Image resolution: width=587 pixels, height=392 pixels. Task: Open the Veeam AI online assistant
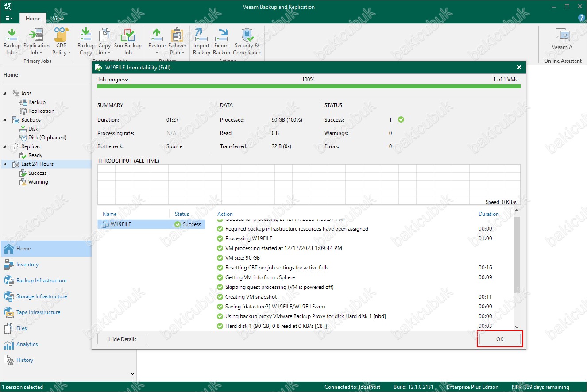[x=563, y=39]
